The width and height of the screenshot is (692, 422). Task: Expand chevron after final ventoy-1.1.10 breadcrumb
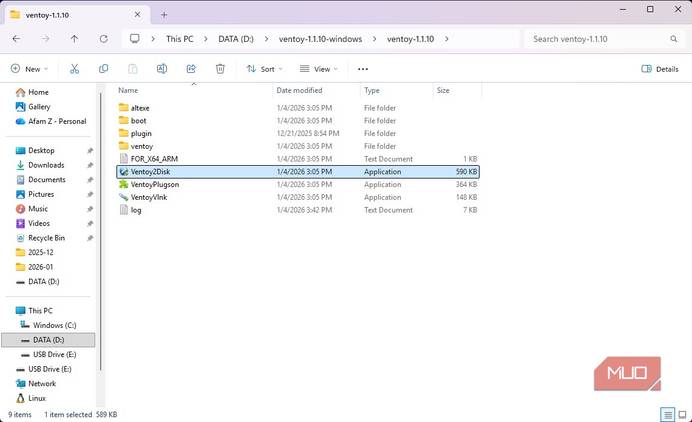tap(447, 39)
